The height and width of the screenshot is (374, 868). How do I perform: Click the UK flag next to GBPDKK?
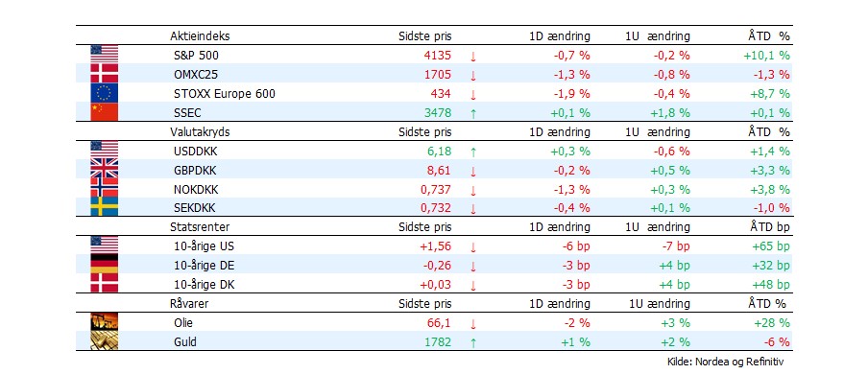click(104, 168)
